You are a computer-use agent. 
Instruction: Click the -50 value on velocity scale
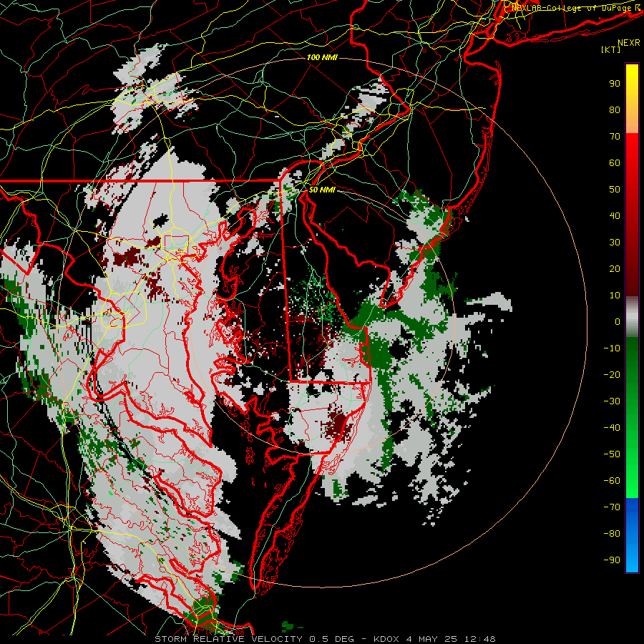coord(612,454)
